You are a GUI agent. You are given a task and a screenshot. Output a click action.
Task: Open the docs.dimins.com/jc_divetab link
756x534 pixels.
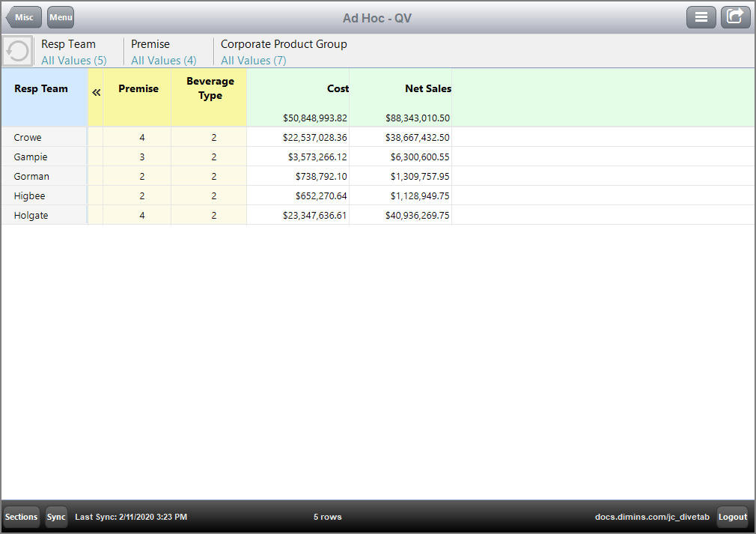(653, 517)
